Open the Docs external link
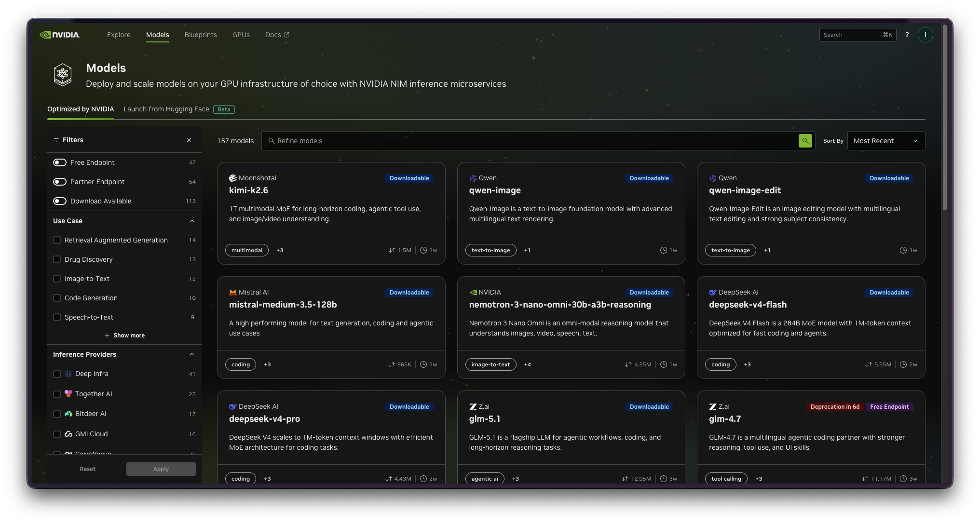 pyautogui.click(x=277, y=35)
